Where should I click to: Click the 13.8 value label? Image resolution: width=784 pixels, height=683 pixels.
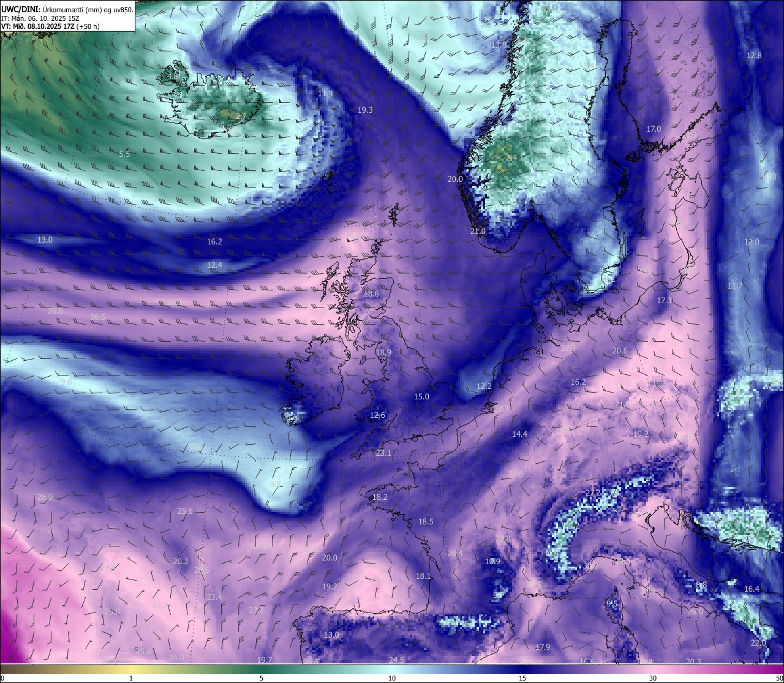tap(499, 45)
